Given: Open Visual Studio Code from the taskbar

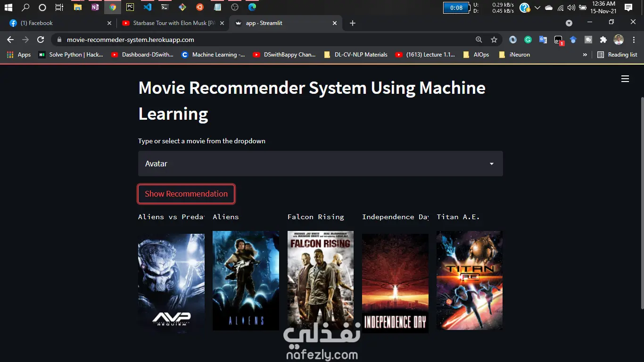Looking at the screenshot, I should [x=148, y=7].
